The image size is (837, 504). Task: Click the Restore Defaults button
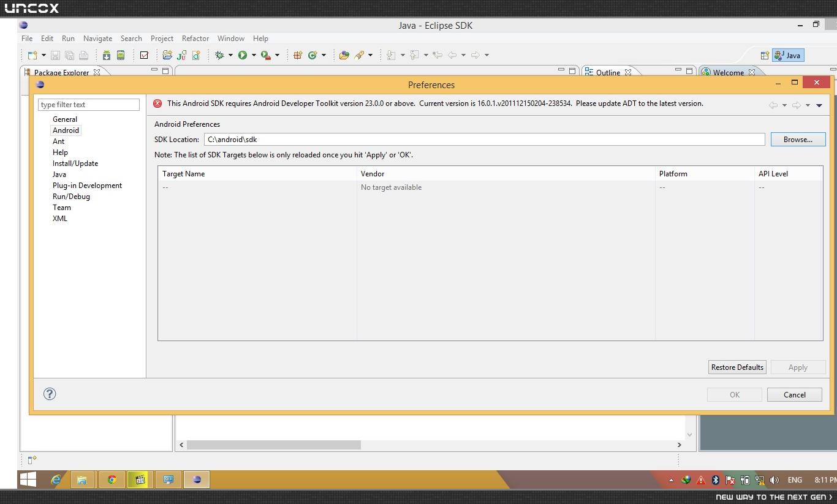pos(737,367)
